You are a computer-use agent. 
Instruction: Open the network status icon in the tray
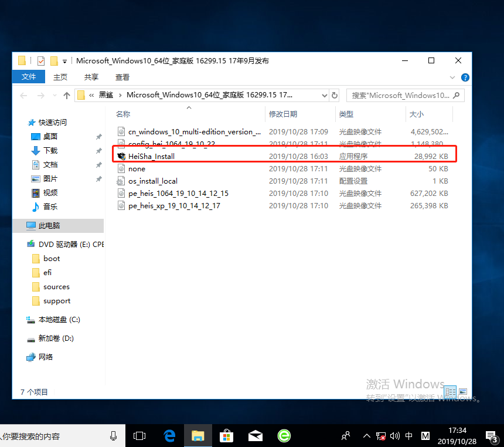pyautogui.click(x=381, y=436)
